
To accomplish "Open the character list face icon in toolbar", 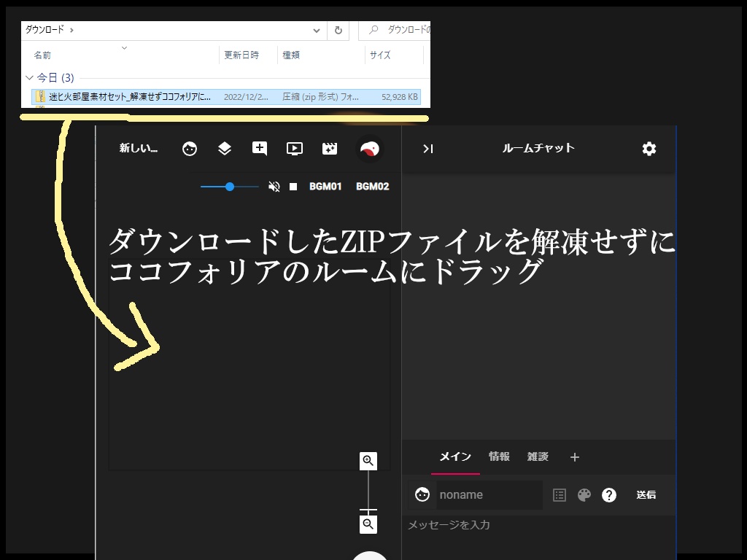I will coord(190,149).
